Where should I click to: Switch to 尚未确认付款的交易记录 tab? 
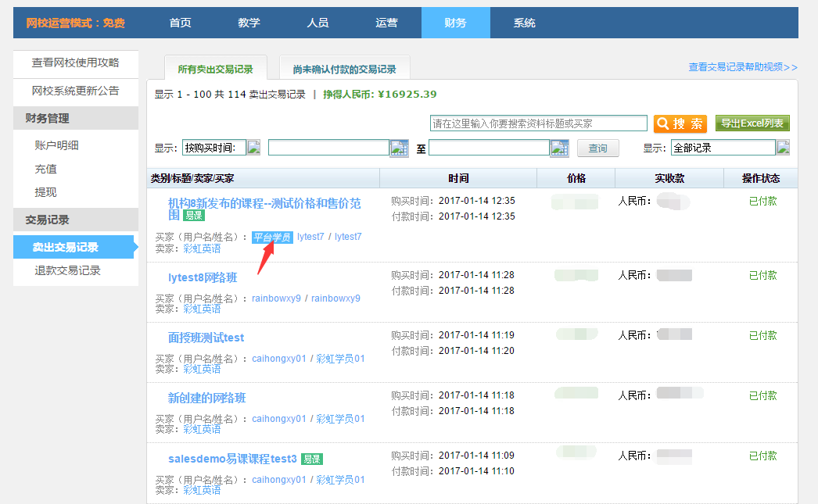point(345,70)
